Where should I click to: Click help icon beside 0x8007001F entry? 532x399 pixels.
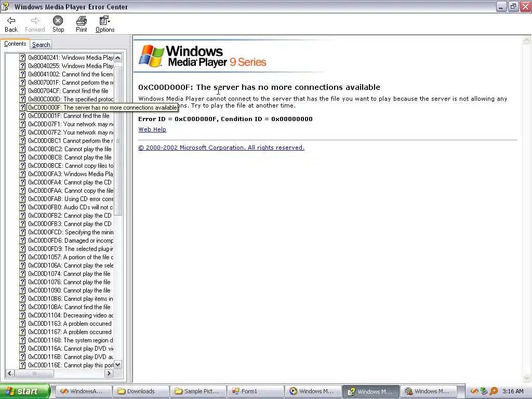(22, 83)
